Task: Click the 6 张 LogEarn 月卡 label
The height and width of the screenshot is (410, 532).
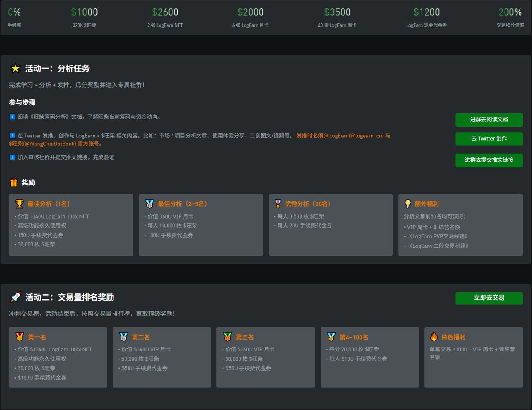Action: tap(250, 25)
